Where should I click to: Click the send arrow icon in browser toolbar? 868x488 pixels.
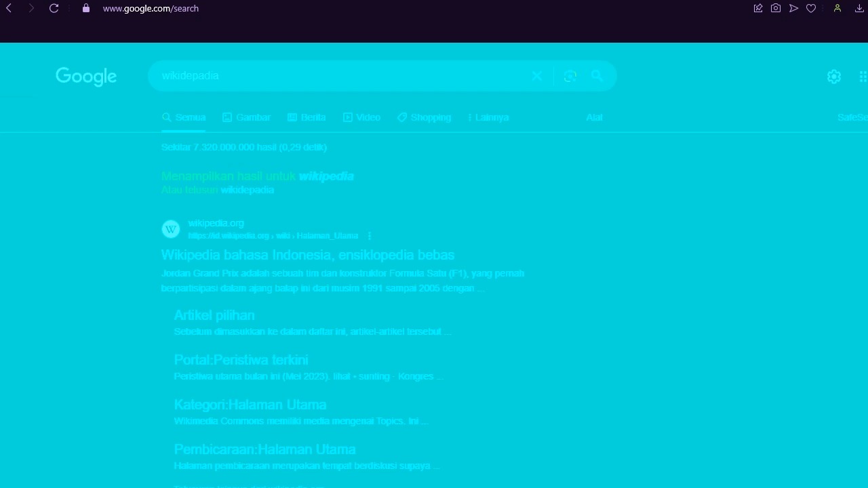coord(793,8)
